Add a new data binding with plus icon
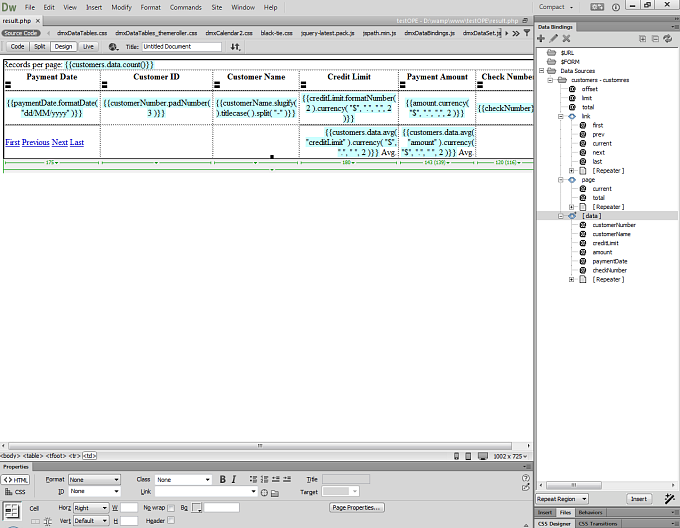The height and width of the screenshot is (528, 680). (541, 39)
